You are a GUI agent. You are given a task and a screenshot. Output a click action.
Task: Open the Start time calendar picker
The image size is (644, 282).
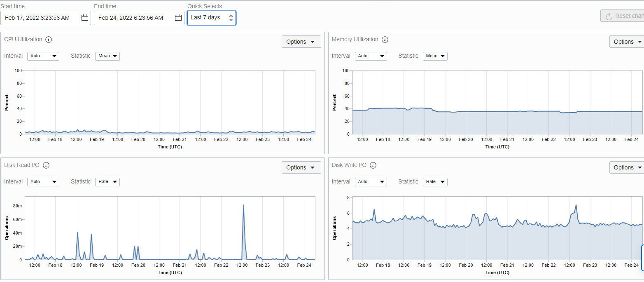(85, 18)
